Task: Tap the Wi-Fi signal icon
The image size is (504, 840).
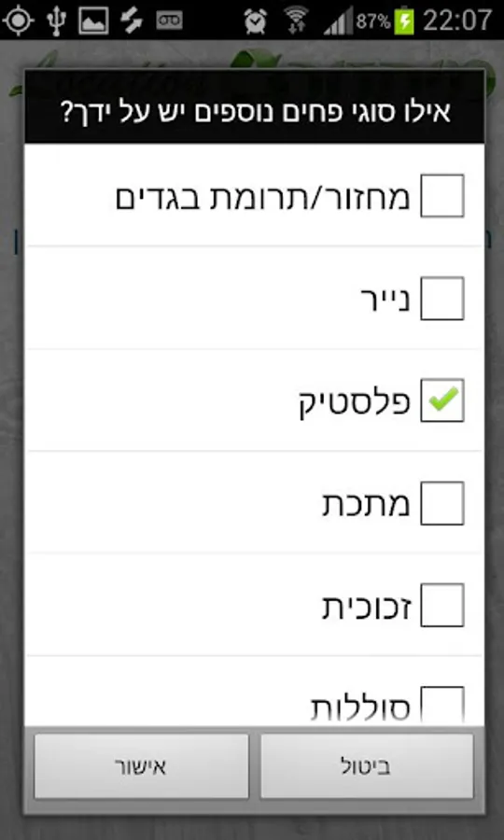Action: (296, 21)
